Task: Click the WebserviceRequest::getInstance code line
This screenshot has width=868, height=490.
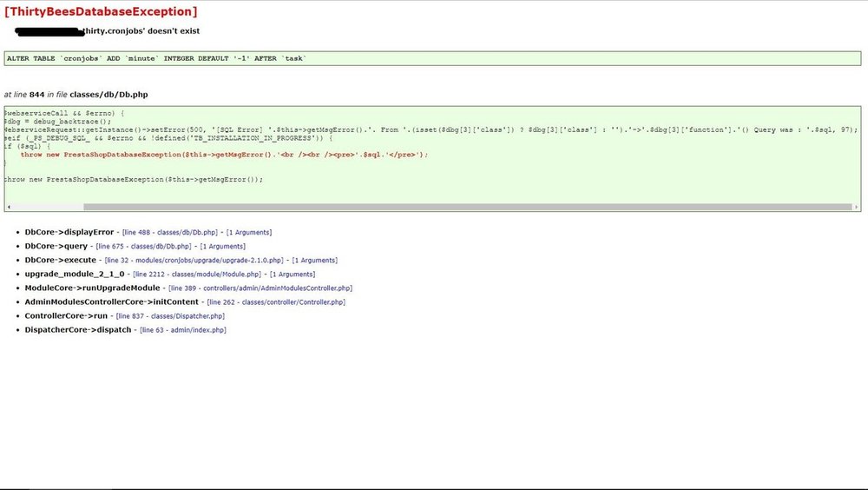Action: click(x=431, y=129)
